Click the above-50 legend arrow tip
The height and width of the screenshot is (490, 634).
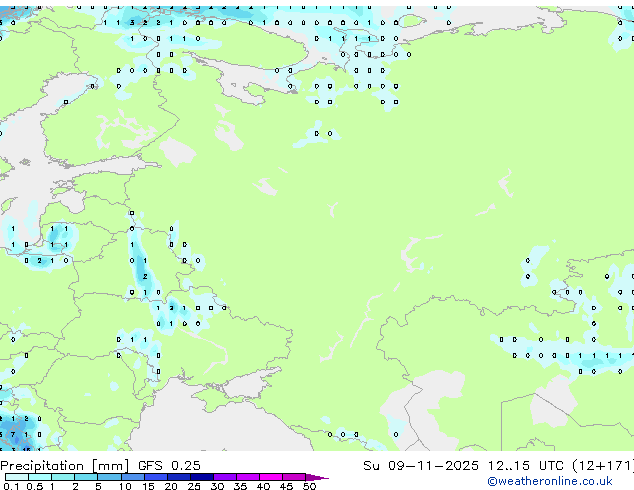[x=317, y=477]
